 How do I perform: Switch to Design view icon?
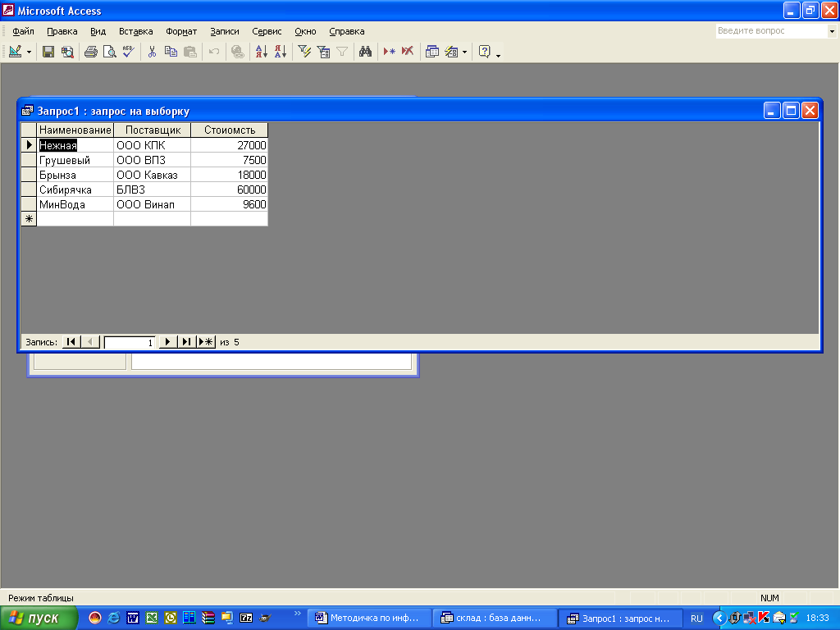(15, 52)
